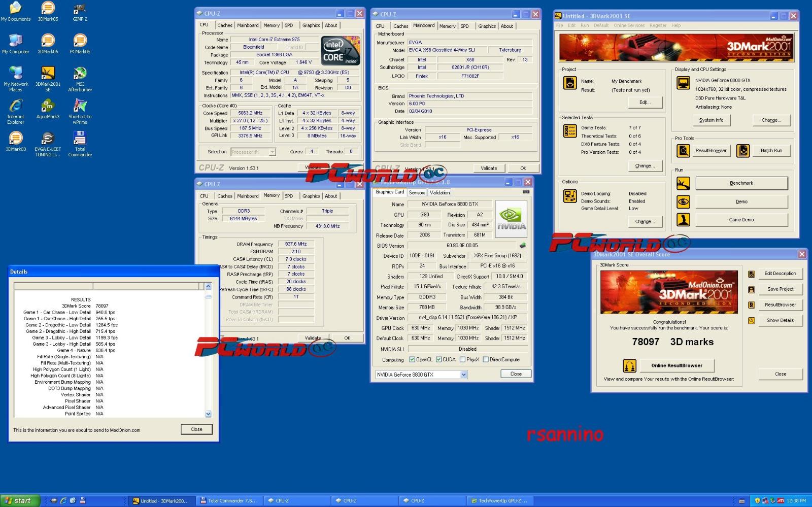The width and height of the screenshot is (812, 507).
Task: Open the Validation tab in GPU-Z
Action: tap(439, 193)
